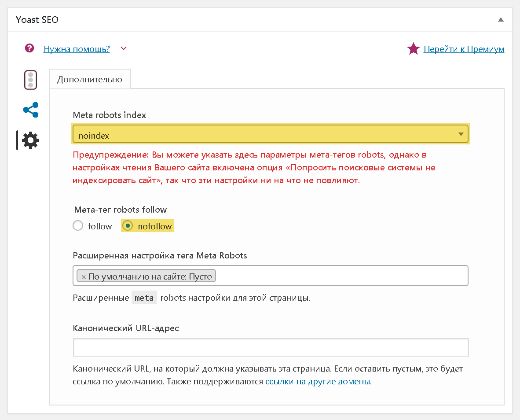This screenshot has height=420, width=520.
Task: Open the Нужна помощь? link
Action: pyautogui.click(x=77, y=49)
